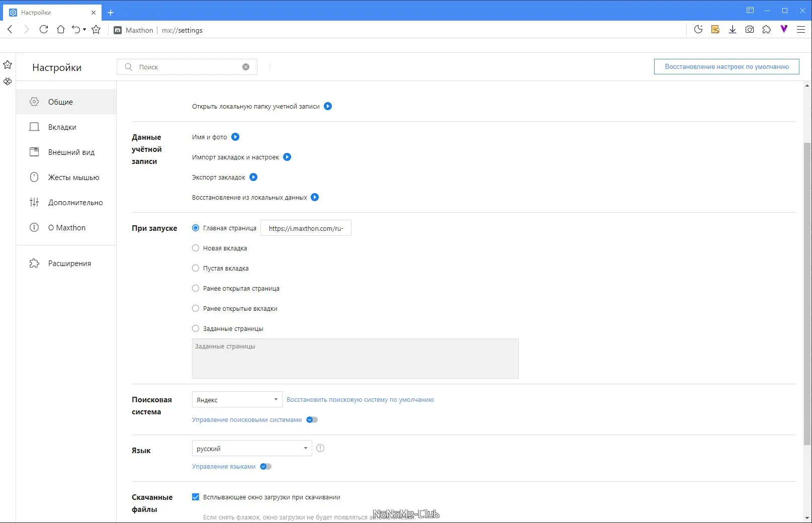
Task: Open the Дополнительно settings section
Action: coord(66,202)
